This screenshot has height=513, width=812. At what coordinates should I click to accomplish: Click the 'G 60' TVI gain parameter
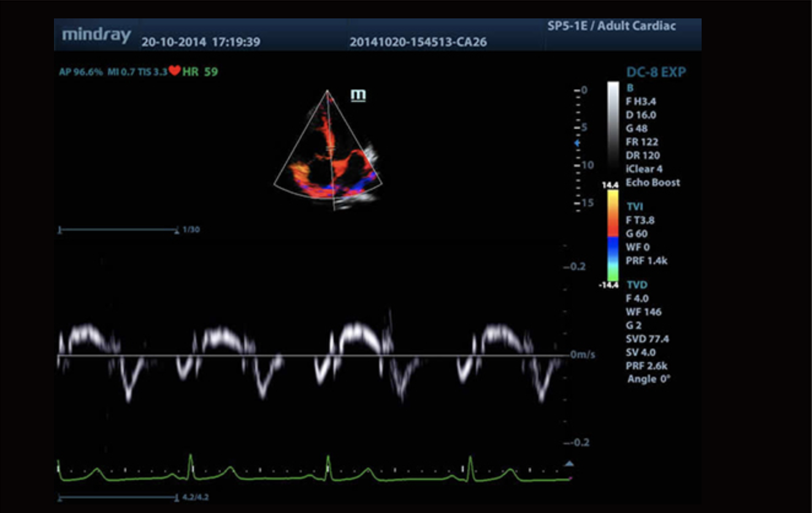[x=637, y=234]
